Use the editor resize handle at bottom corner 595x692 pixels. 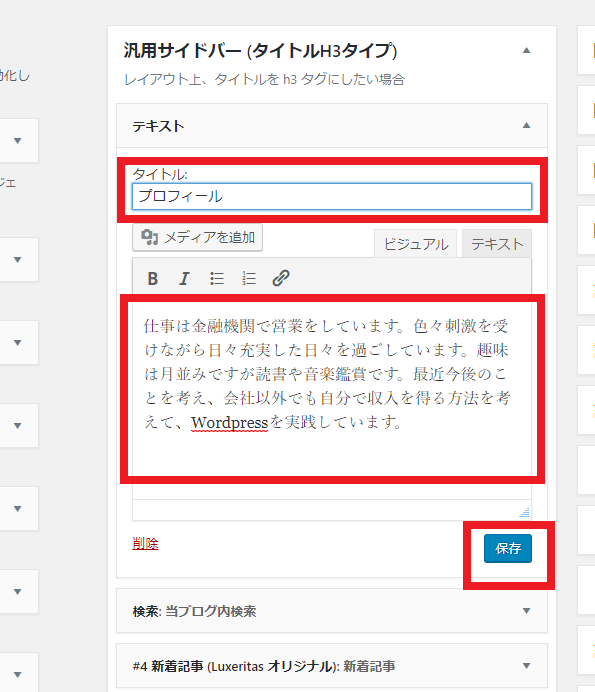(524, 512)
